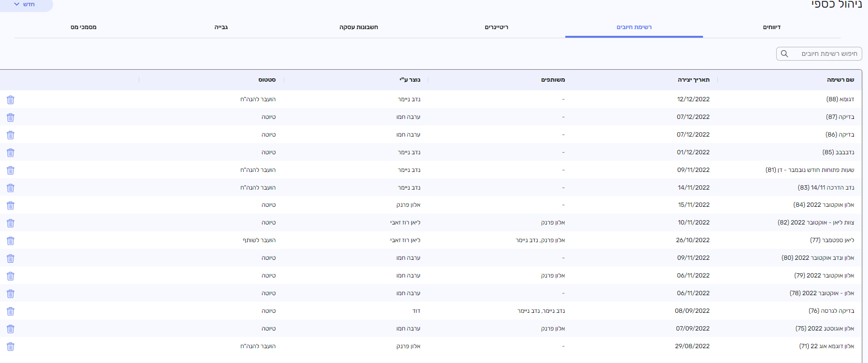868x363 pixels.
Task: Remove בדיקה לגרסה (76) using trash icon
Action: tap(11, 311)
